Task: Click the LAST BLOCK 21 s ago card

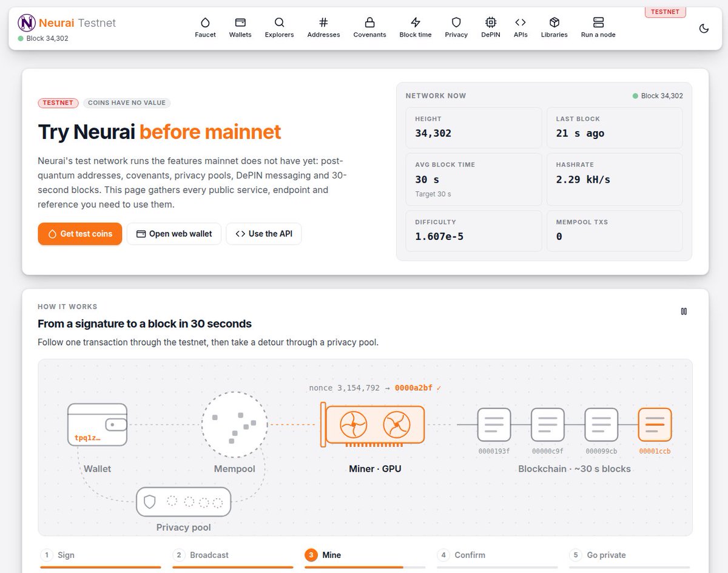Action: 615,128
